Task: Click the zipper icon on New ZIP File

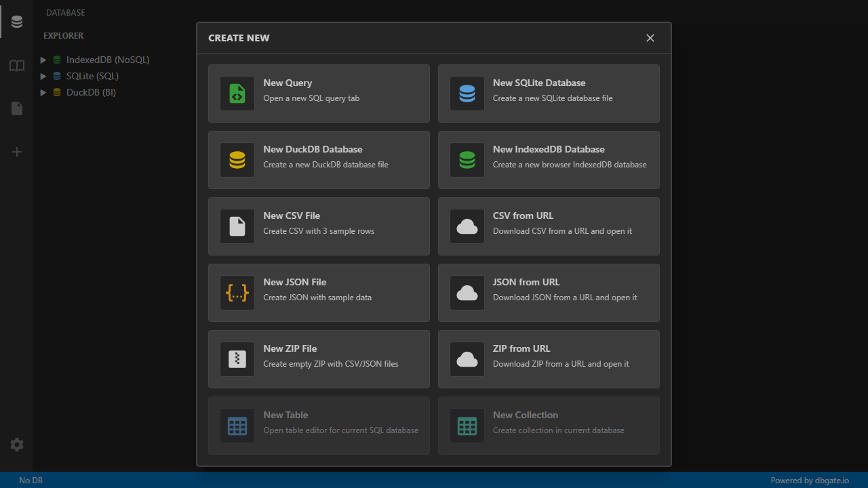Action: click(237, 359)
